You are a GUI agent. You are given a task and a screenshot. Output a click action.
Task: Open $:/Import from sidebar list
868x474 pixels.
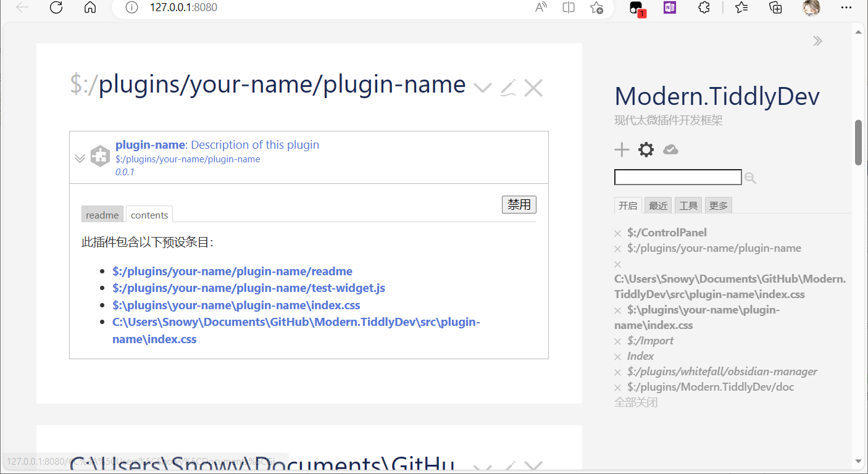click(x=650, y=341)
